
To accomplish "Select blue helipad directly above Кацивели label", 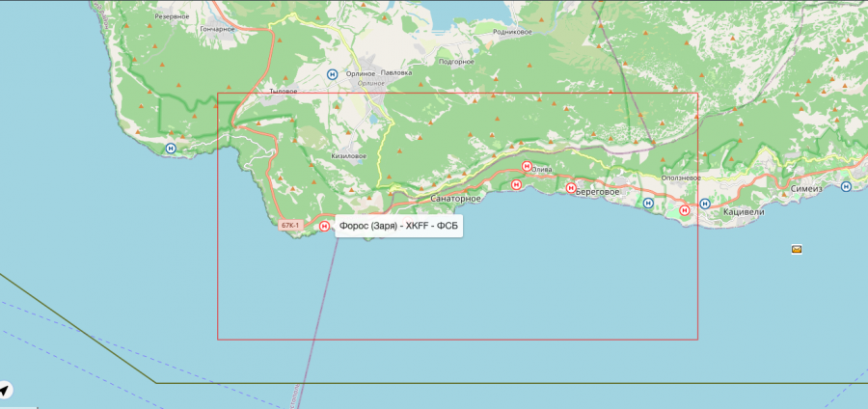I will coord(705,204).
